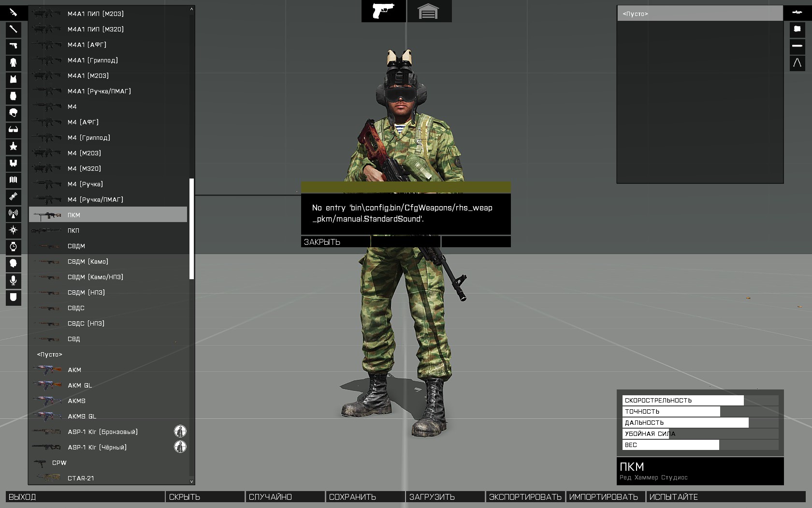The height and width of the screenshot is (508, 812).
Task: Open the binoculars category icon
Action: point(13,163)
